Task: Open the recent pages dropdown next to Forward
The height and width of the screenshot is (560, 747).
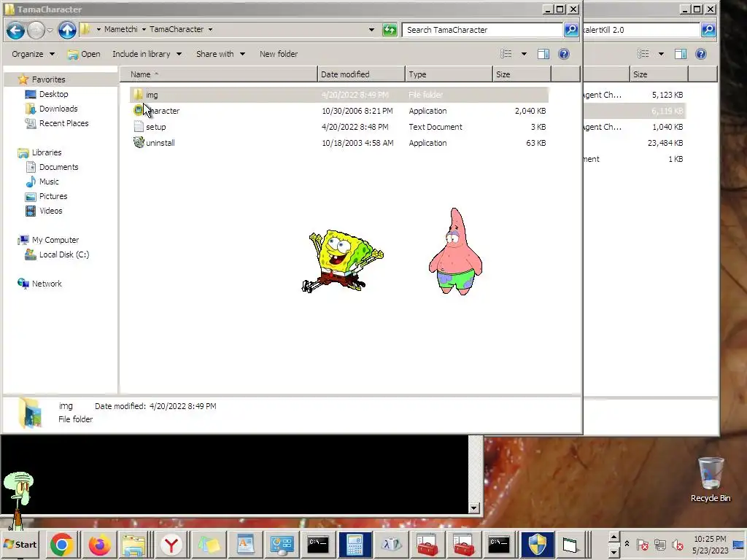Action: click(x=50, y=30)
